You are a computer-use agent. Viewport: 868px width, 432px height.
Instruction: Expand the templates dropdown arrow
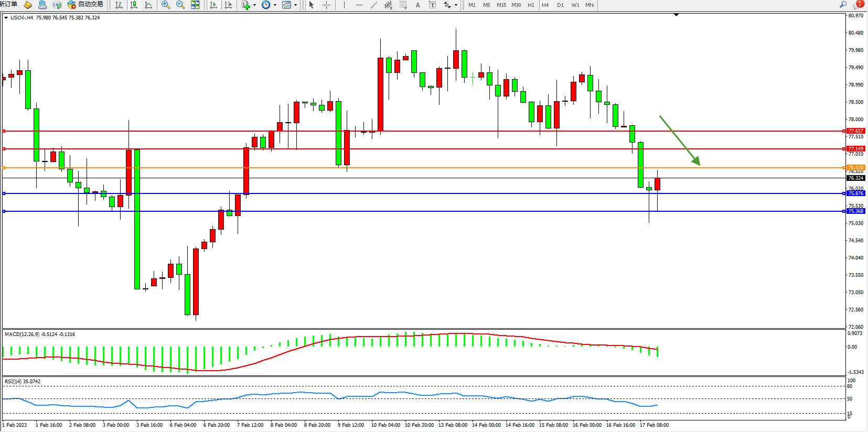[x=296, y=5]
